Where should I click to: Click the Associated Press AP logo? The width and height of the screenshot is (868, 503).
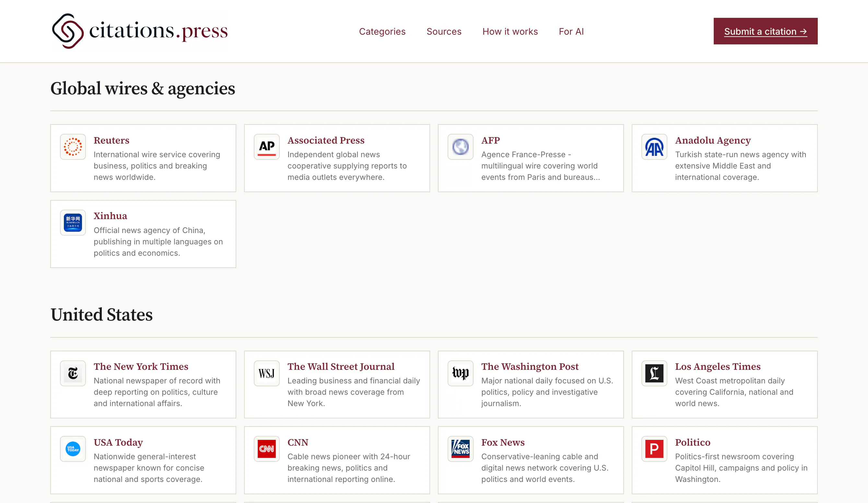[267, 147]
